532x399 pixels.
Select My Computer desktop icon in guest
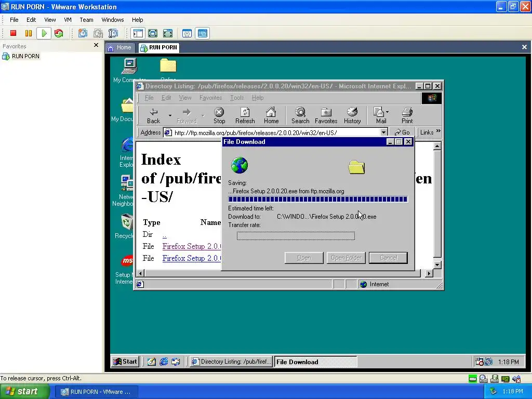pos(129,71)
